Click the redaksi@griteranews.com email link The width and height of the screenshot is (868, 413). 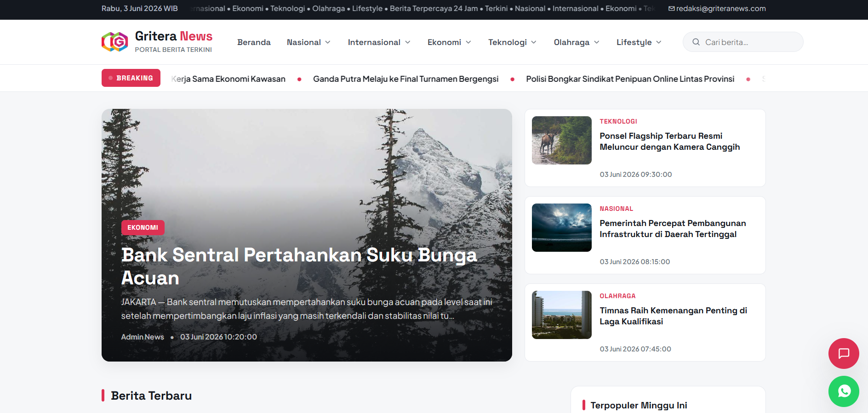click(x=721, y=9)
